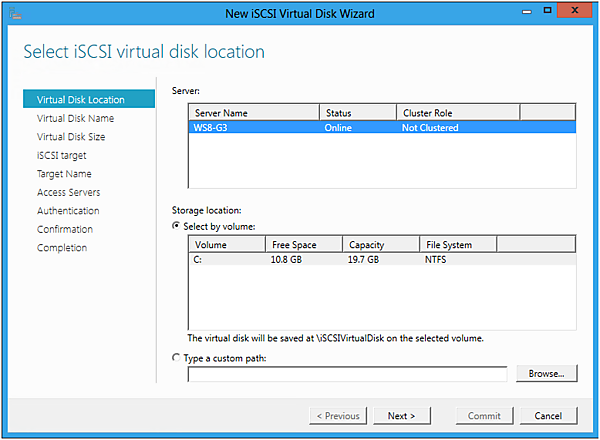
Task: Enable 'Type a custom path' option
Action: point(178,358)
